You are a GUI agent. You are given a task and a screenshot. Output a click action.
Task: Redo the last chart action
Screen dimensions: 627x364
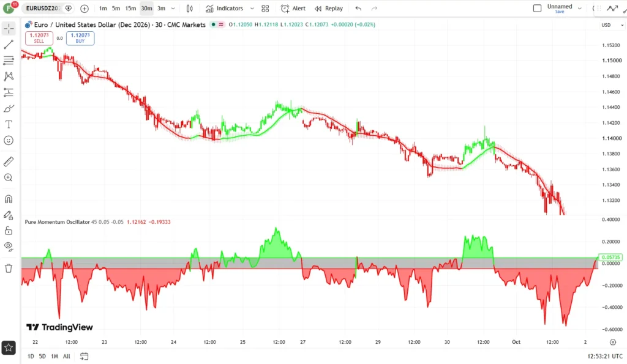point(374,8)
